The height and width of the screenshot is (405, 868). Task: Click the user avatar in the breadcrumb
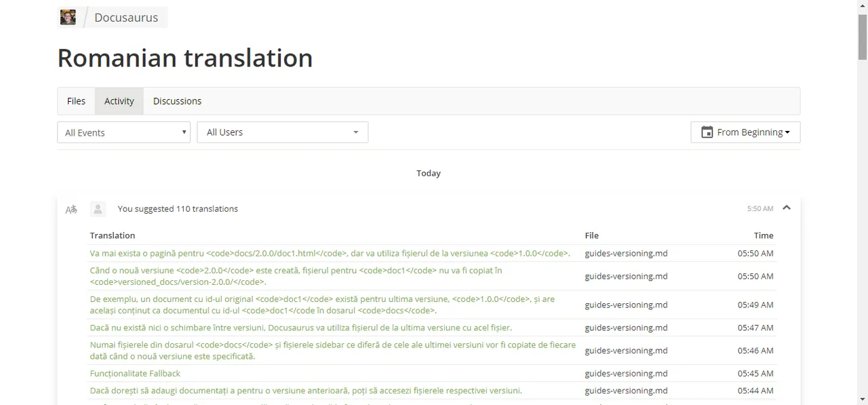(68, 17)
